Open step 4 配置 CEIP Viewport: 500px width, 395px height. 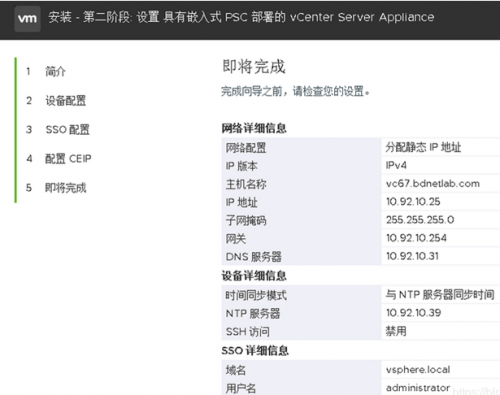click(68, 158)
